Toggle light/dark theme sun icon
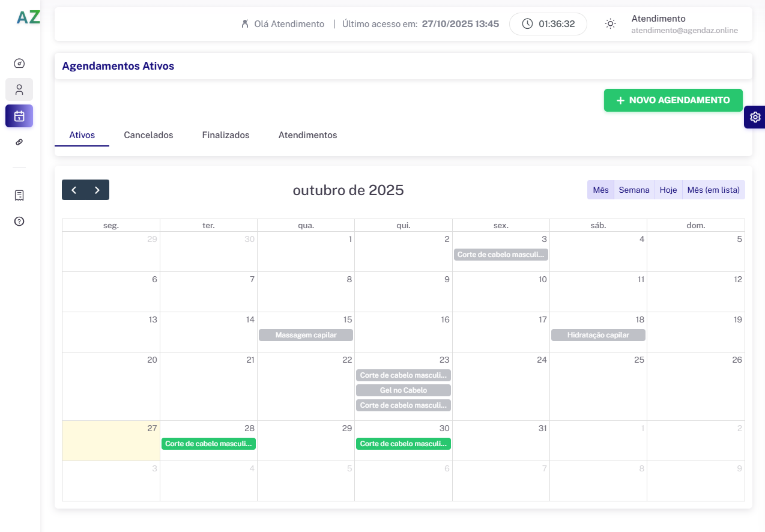Screen dimensions: 765x532 [610, 24]
